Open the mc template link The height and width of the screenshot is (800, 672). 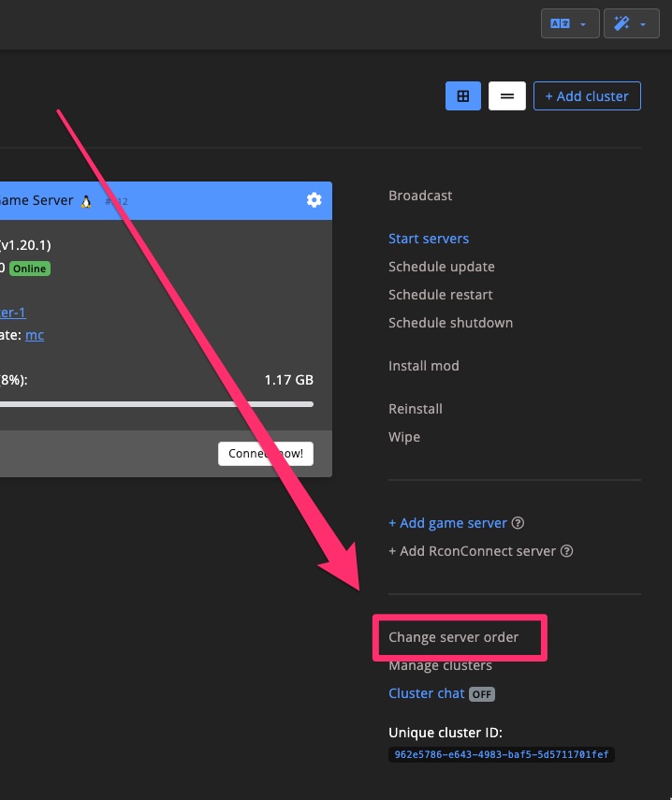coord(35,335)
